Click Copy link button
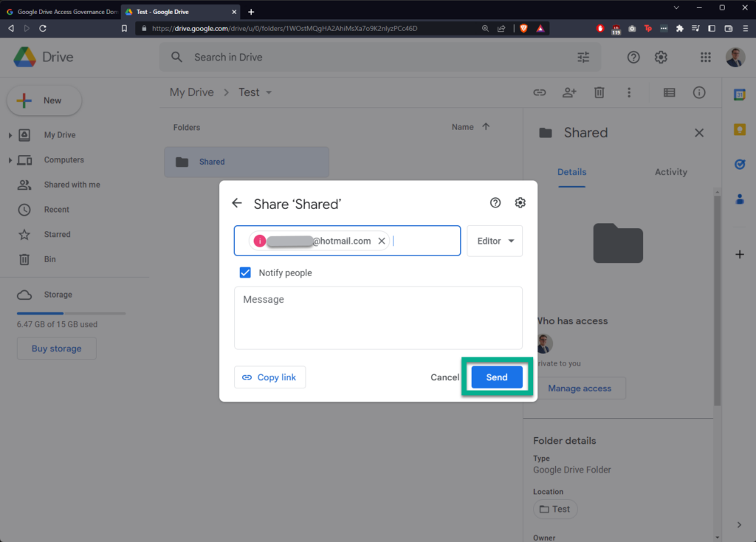This screenshot has height=542, width=756. click(x=269, y=377)
